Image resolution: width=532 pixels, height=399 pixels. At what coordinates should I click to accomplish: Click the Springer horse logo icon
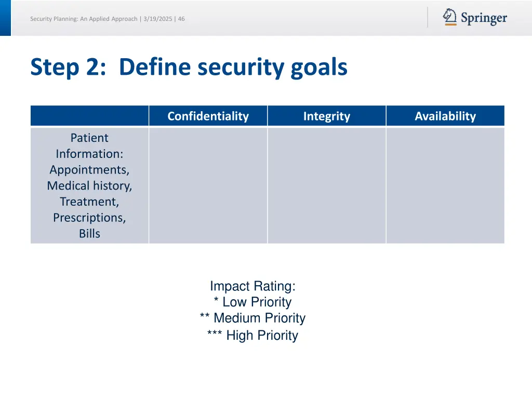(x=449, y=17)
